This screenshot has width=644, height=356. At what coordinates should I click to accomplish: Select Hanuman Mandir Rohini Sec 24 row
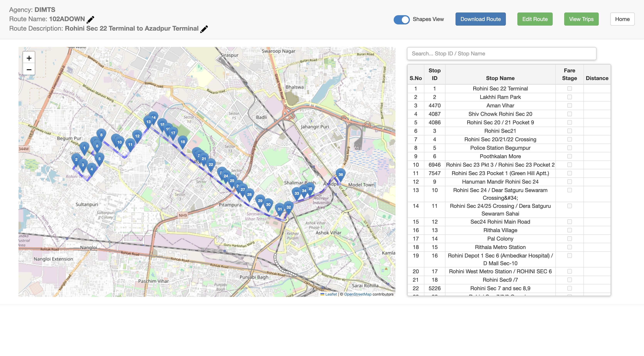(509, 182)
